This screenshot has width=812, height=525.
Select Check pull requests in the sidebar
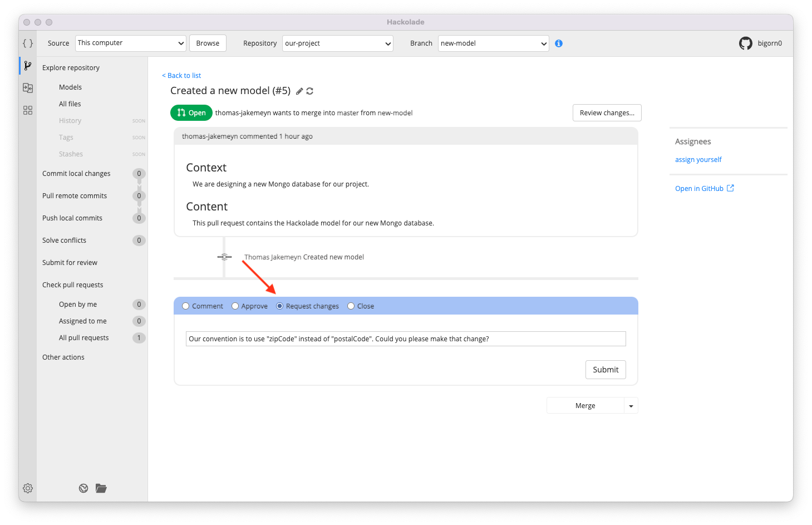(73, 284)
